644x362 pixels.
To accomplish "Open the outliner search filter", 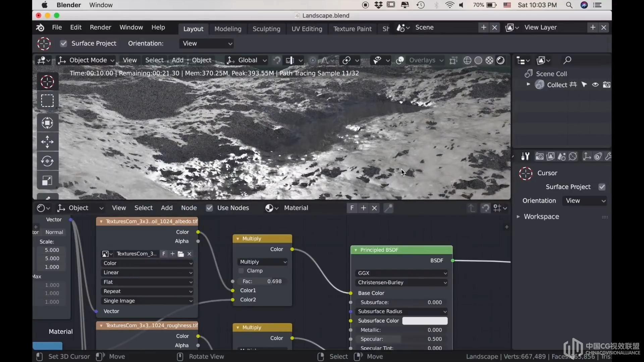I will point(567,60).
